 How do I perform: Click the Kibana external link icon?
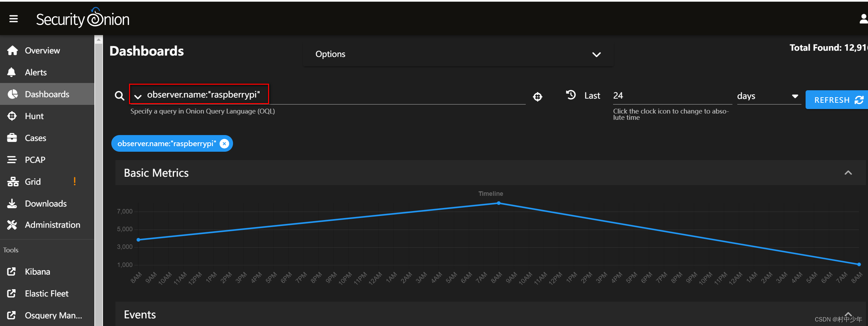pos(11,271)
